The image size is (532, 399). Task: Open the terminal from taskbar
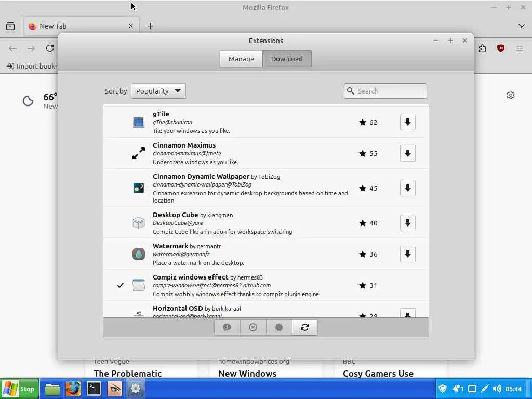(x=94, y=389)
